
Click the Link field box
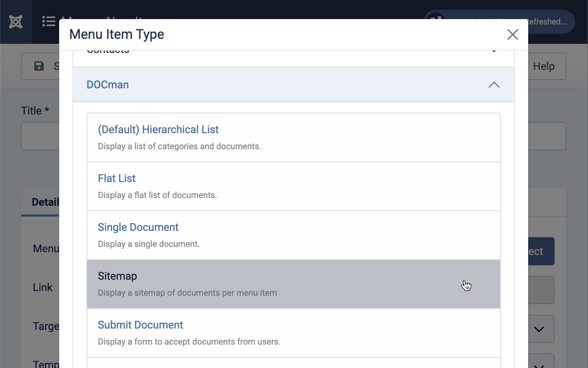pos(541,290)
